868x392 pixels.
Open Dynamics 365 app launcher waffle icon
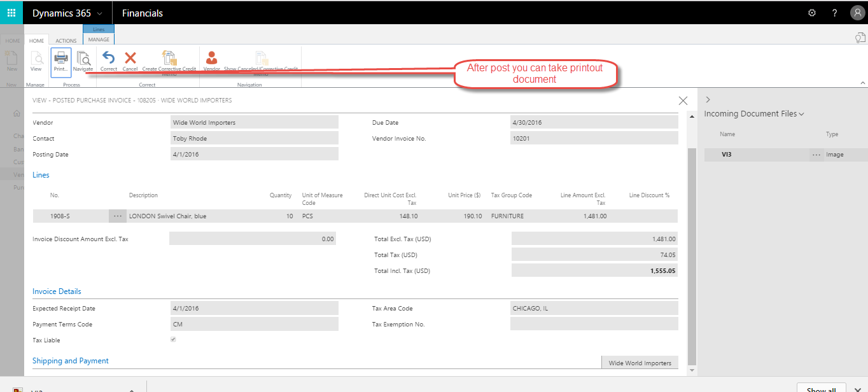pyautogui.click(x=10, y=12)
